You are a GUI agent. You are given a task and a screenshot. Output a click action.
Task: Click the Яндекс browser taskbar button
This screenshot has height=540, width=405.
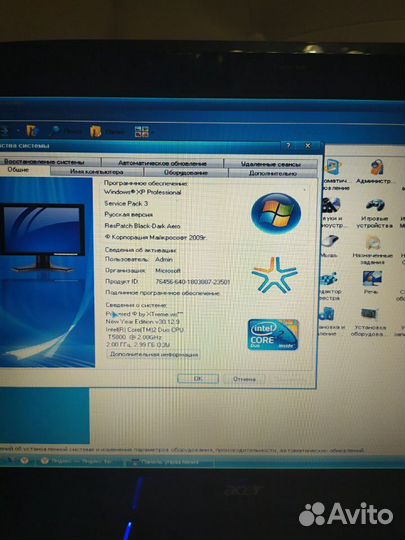click(79, 461)
